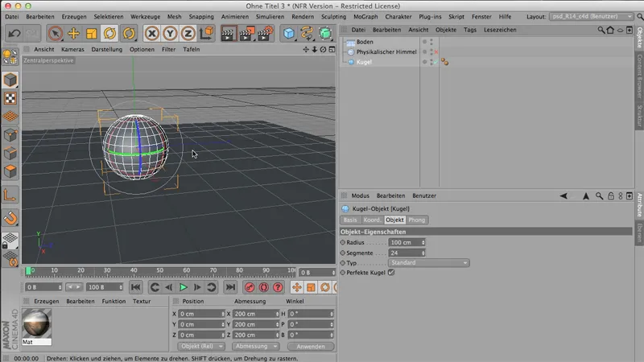Switch to Points mode
Screen dimensions: 644x362
point(10,134)
